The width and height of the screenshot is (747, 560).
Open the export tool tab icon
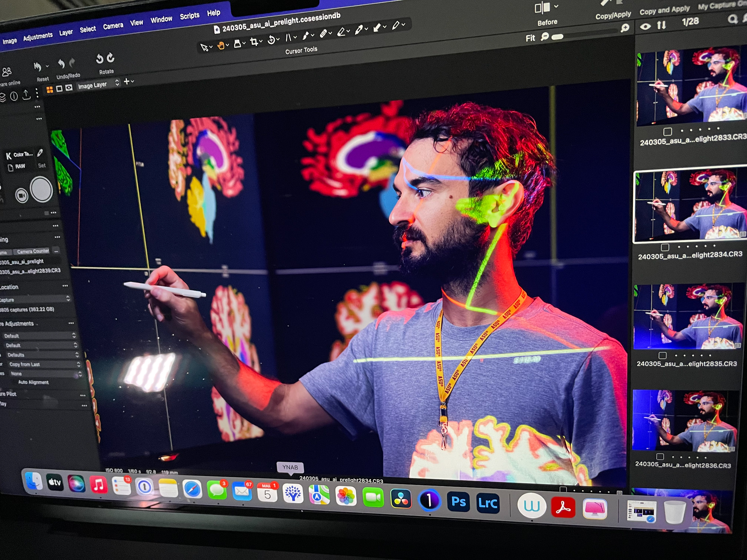click(26, 94)
